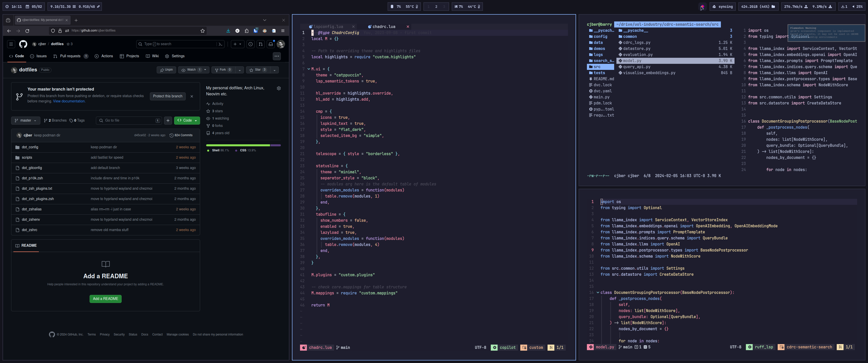868x363 pixels.
Task: Click the pull requests header icon
Action: coord(260,44)
